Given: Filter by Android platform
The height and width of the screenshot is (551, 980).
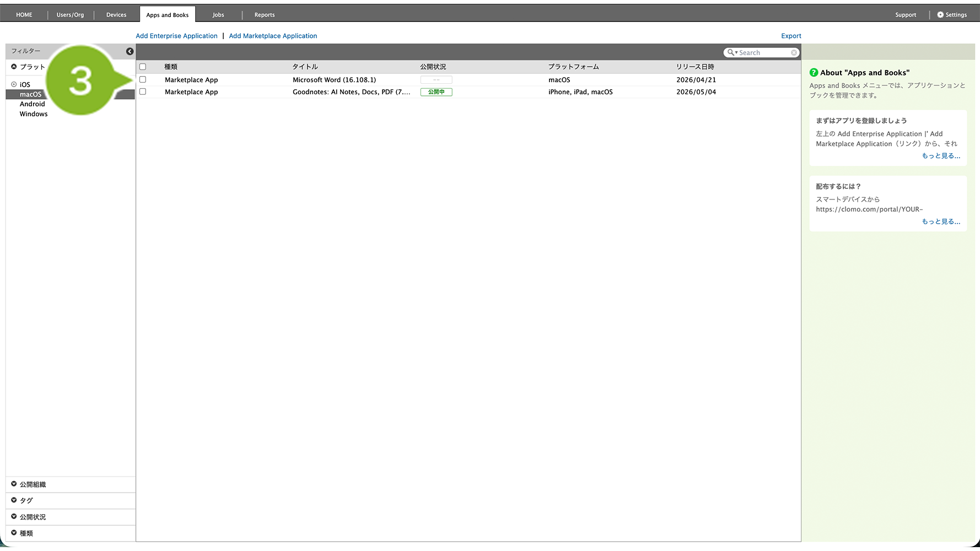Looking at the screenshot, I should (33, 104).
